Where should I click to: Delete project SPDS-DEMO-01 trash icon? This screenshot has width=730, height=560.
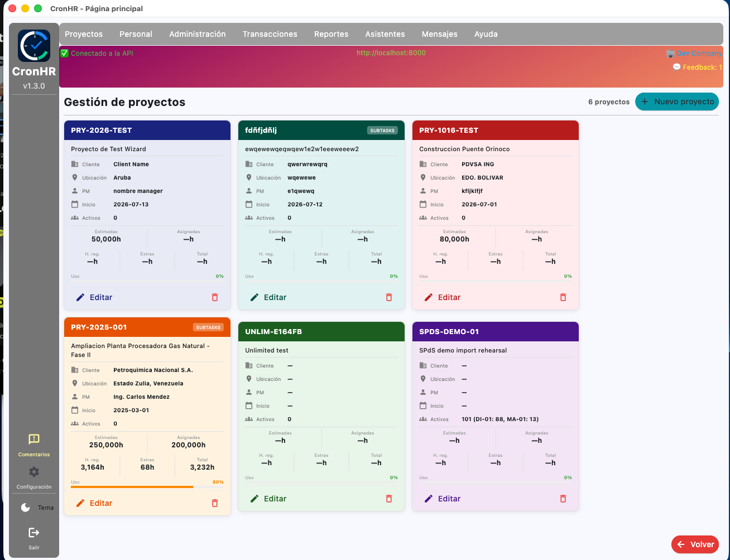[563, 499]
